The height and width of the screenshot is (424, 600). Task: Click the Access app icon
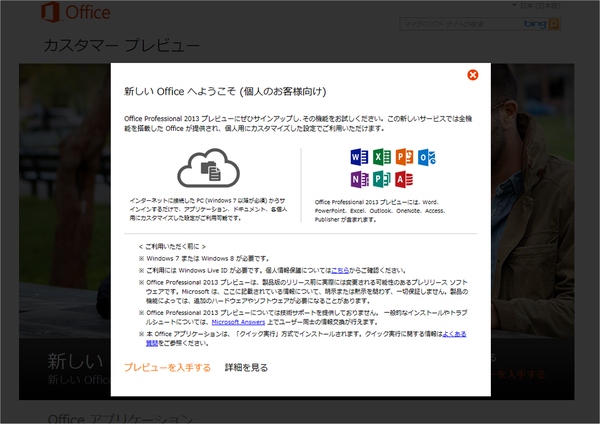(404, 179)
